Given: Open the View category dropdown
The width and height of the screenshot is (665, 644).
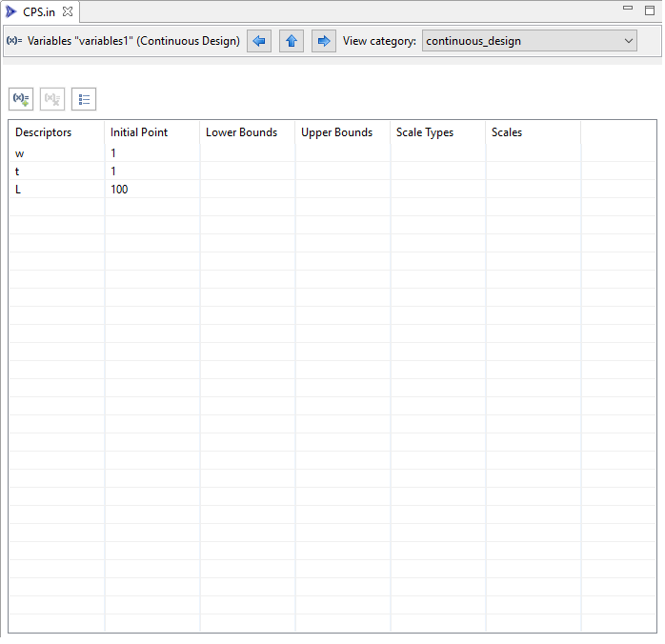Looking at the screenshot, I should tap(530, 41).
